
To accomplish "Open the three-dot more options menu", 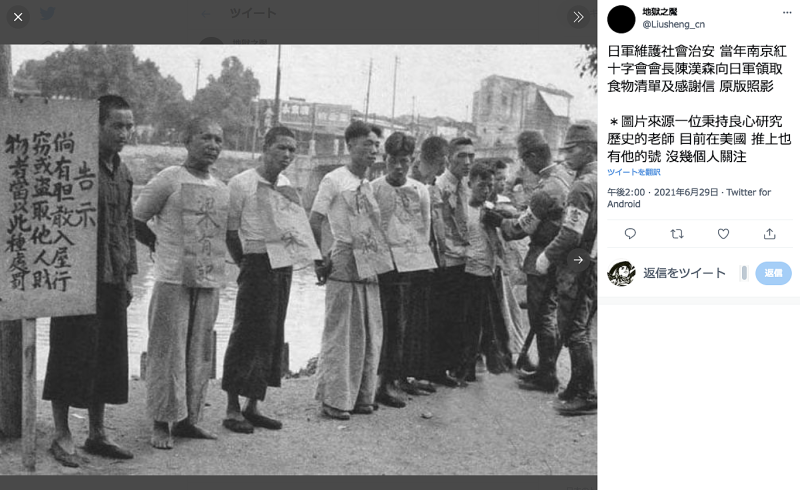I will [x=787, y=13].
